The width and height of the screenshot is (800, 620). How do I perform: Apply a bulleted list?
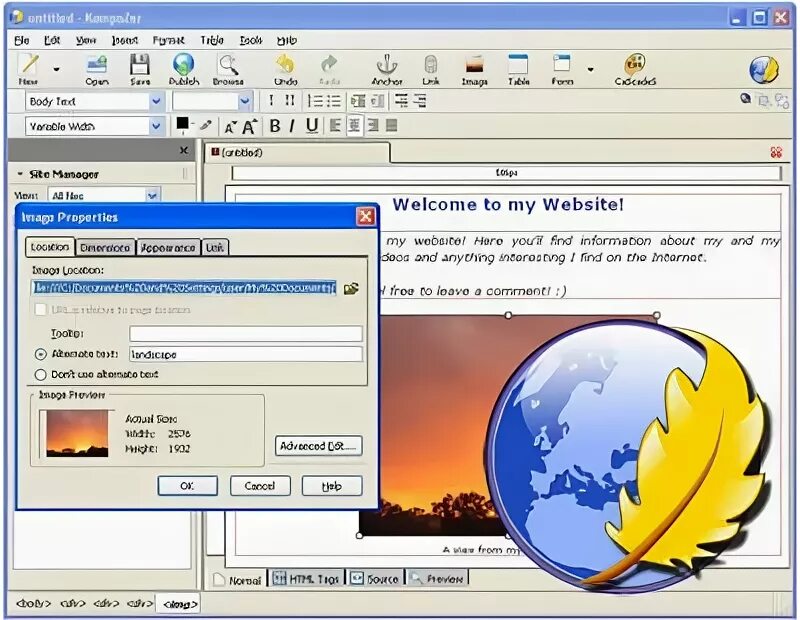coord(334,101)
